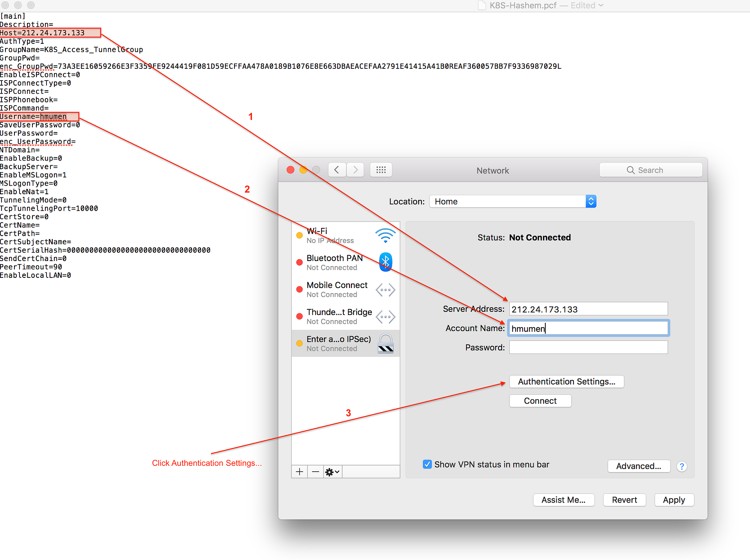
Task: Open the gear action menu
Action: pos(332,472)
